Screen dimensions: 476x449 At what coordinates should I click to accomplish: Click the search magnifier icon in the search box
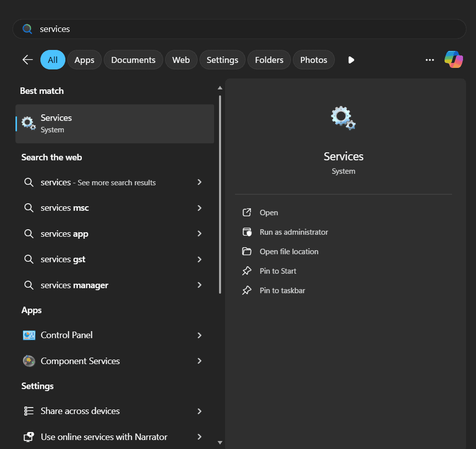[27, 29]
